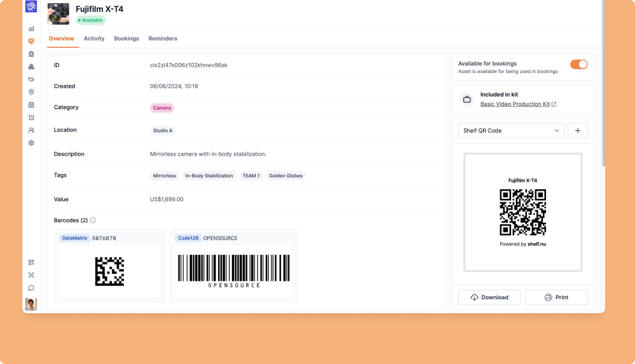The height and width of the screenshot is (364, 635).
Task: Click the DataMatrix label badge
Action: [74, 238]
